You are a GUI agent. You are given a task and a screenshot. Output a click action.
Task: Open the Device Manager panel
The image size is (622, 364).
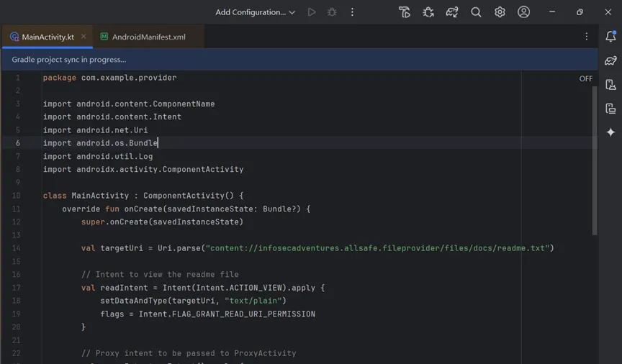(610, 85)
